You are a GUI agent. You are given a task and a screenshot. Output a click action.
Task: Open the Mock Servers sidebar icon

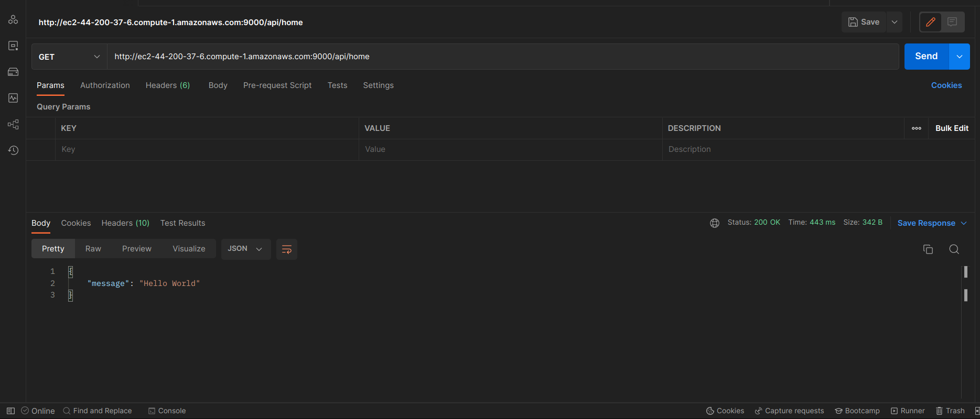click(13, 72)
